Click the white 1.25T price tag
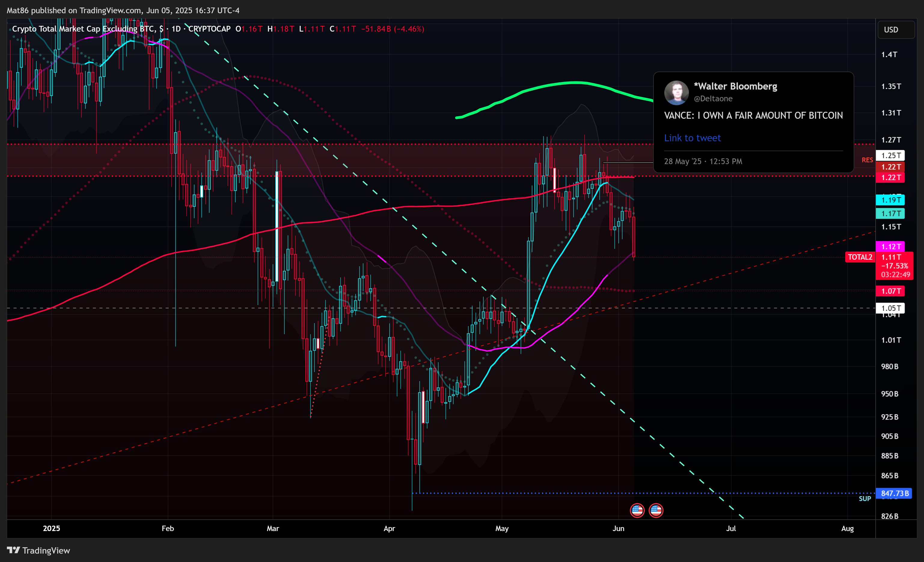The height and width of the screenshot is (562, 924). (890, 155)
